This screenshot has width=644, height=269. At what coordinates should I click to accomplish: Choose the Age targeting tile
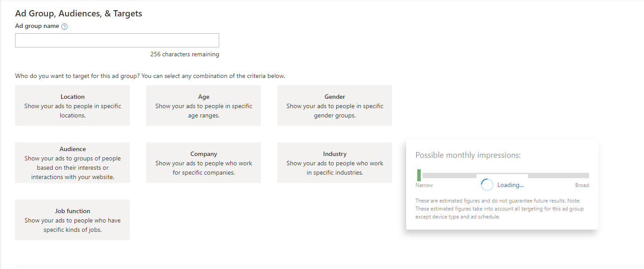203,105
